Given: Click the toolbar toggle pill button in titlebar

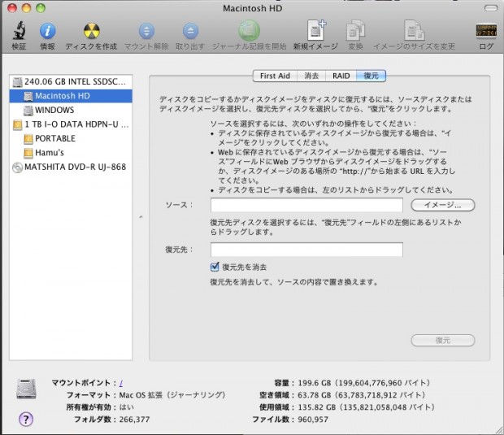Looking at the screenshot, I should (x=491, y=8).
